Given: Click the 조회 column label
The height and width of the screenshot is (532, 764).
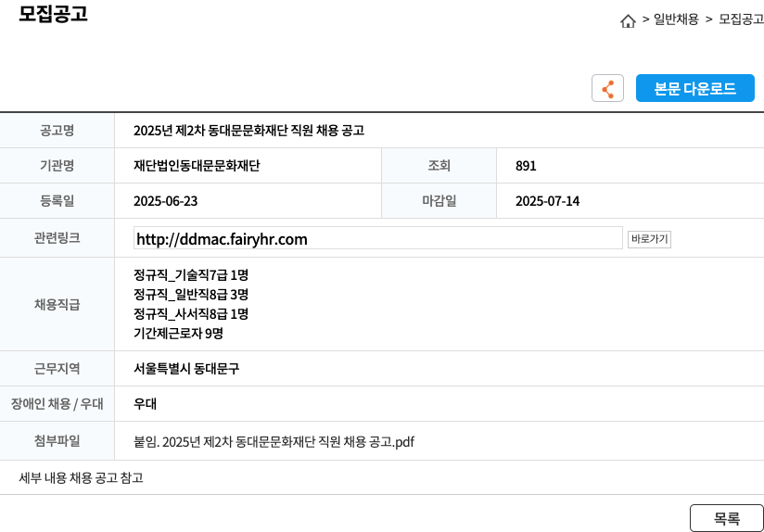Looking at the screenshot, I should point(439,166).
